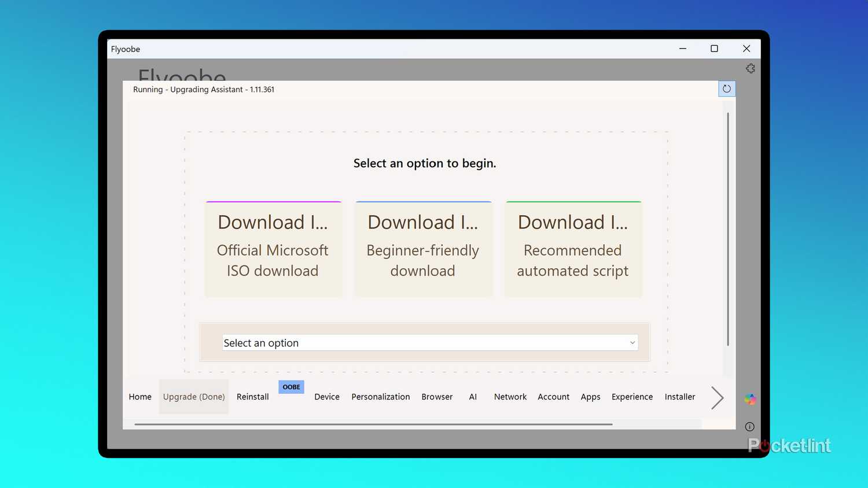
Task: Open the Flyoobe settings gear icon
Action: point(750,68)
